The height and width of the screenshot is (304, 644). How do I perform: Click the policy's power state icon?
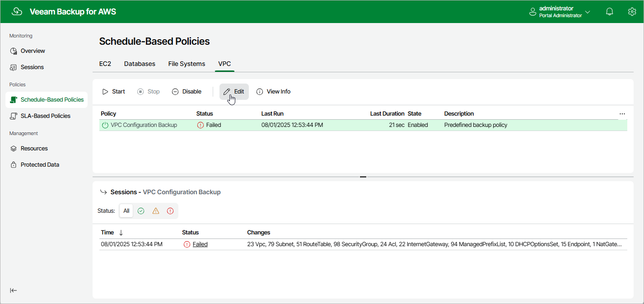pyautogui.click(x=105, y=125)
